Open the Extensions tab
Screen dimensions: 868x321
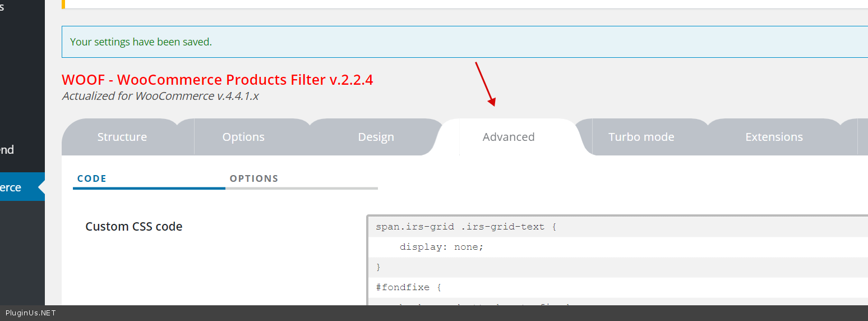[x=774, y=137]
